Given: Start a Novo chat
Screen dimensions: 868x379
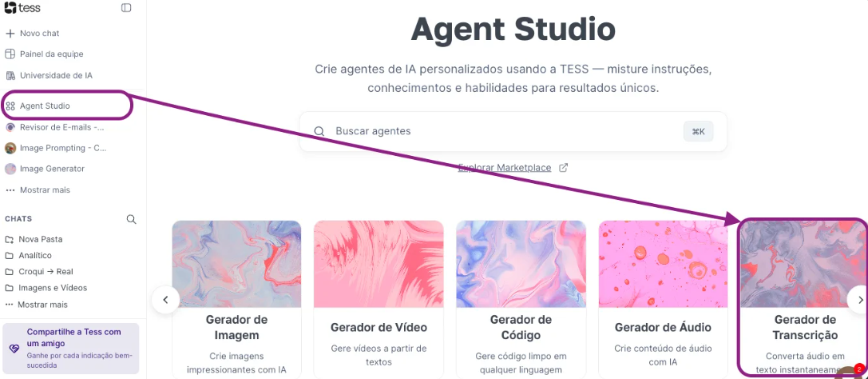Looking at the screenshot, I should [x=33, y=34].
